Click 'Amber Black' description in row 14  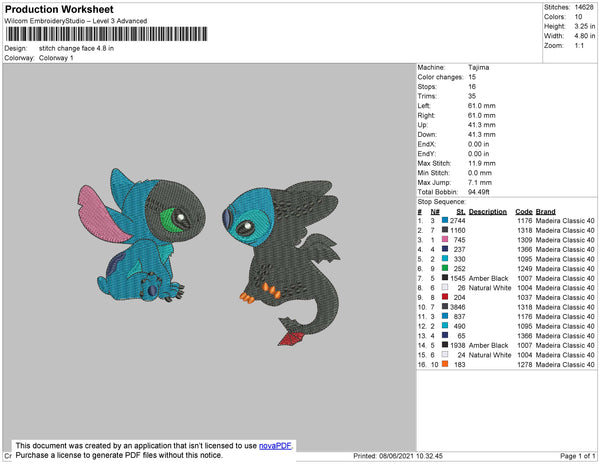[x=488, y=345]
